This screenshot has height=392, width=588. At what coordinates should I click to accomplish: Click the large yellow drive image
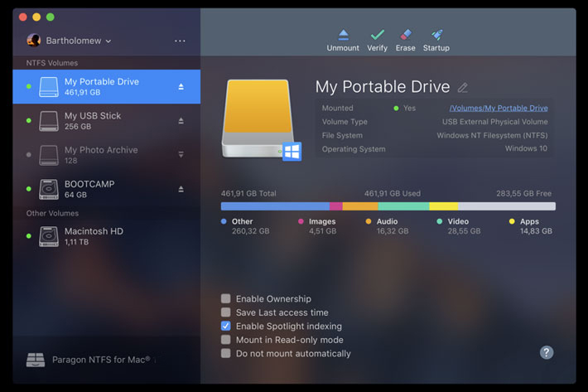tap(258, 119)
